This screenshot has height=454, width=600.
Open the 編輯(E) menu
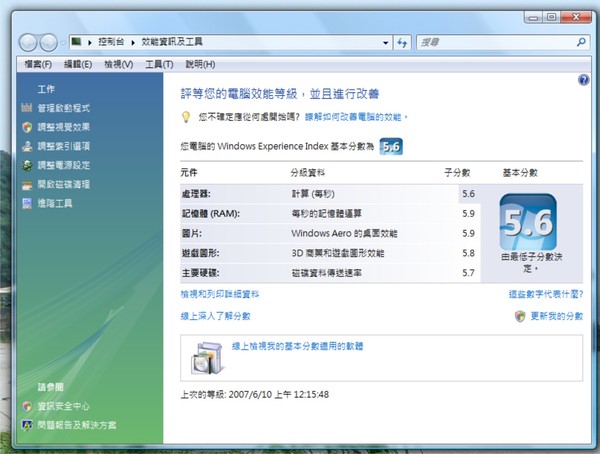tap(78, 64)
